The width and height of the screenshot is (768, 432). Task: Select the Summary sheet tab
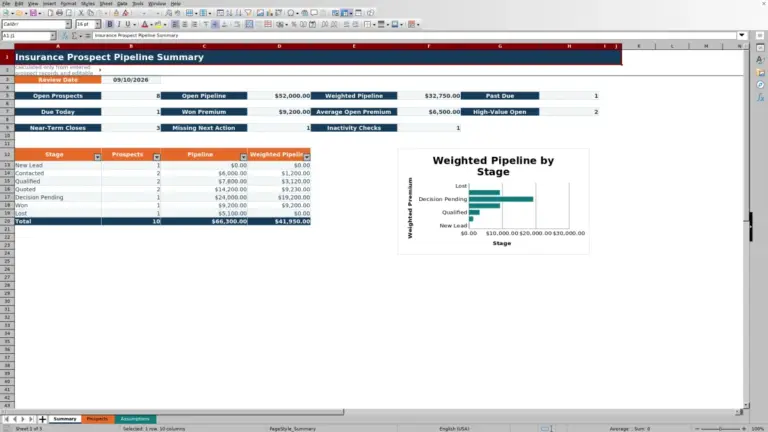tap(65, 419)
